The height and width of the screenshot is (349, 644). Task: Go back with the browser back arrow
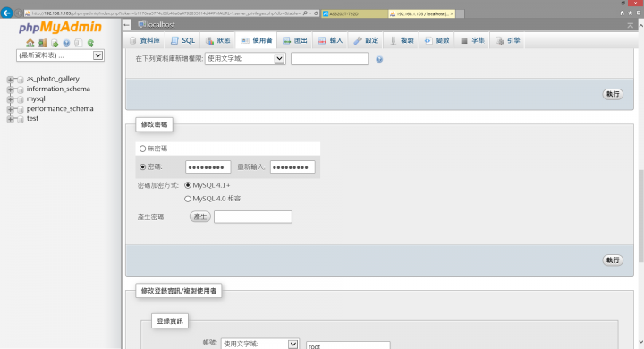pyautogui.click(x=6, y=13)
